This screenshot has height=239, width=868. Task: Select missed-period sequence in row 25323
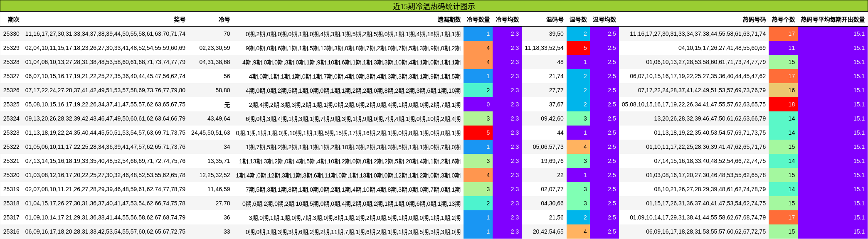[348, 133]
